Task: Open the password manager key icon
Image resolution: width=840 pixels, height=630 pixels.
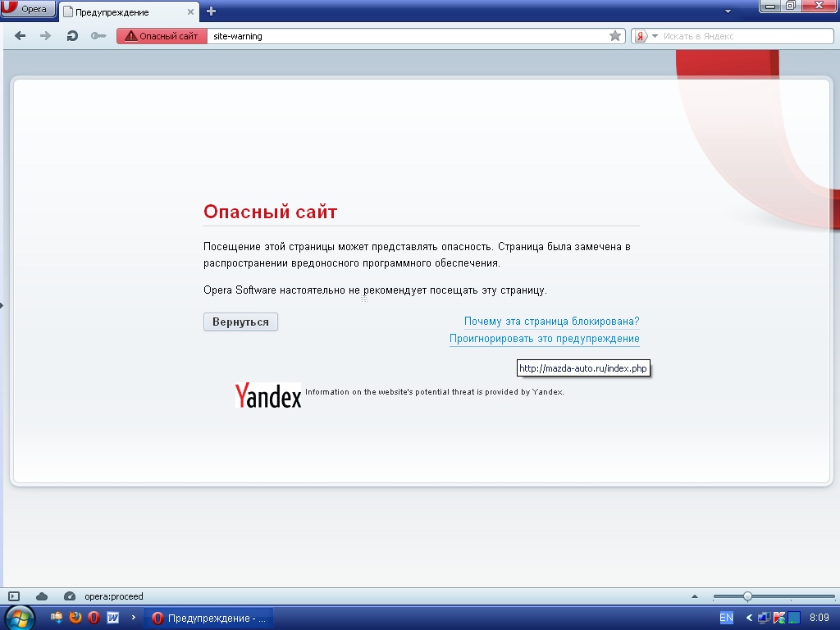Action: click(98, 36)
